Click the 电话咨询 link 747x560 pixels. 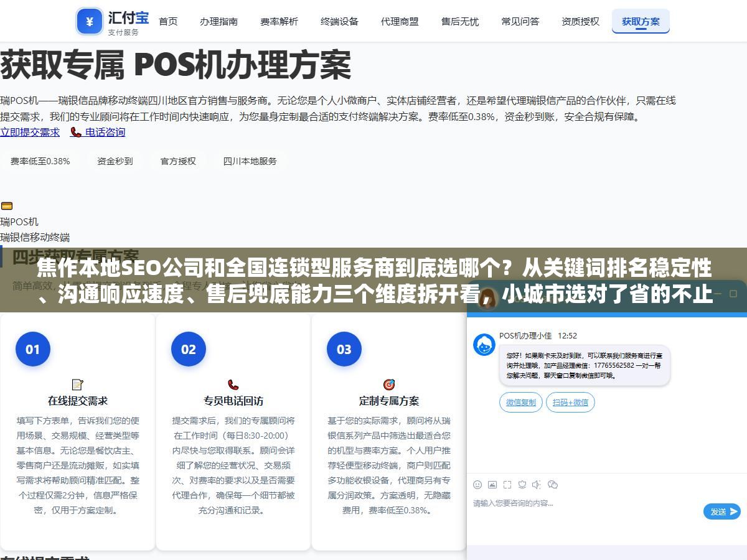[x=98, y=132]
